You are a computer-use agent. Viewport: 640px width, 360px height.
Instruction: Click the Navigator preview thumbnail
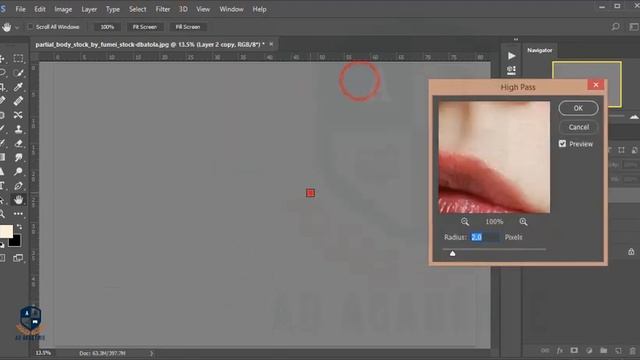587,84
